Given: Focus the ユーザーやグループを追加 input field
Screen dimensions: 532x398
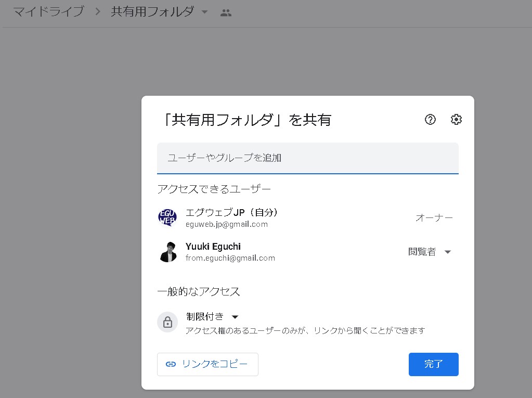Looking at the screenshot, I should point(307,158).
